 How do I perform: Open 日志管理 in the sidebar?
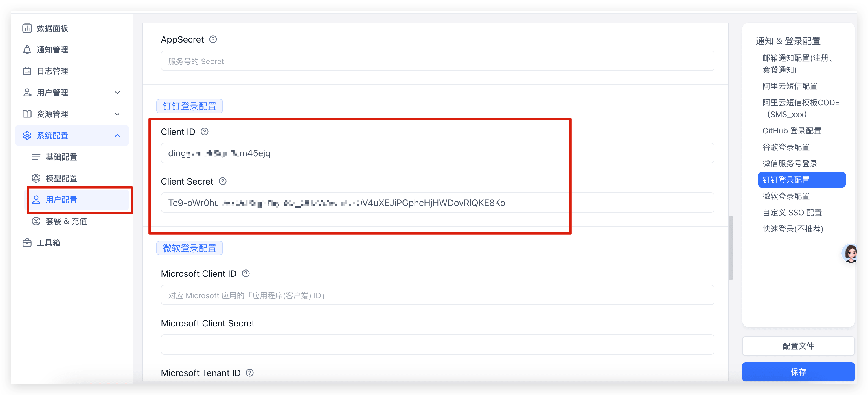(x=52, y=71)
